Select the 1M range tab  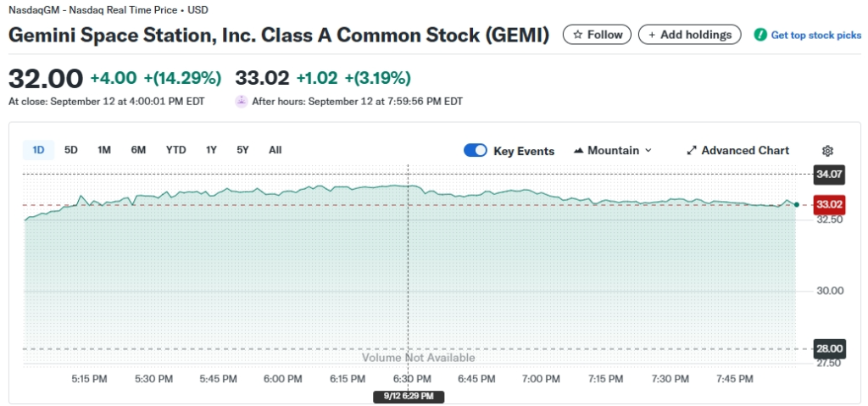tap(104, 150)
